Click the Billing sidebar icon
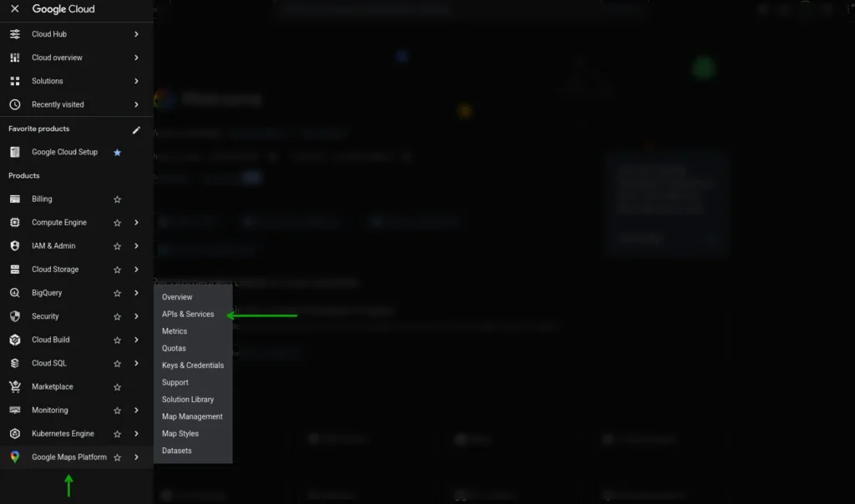Image resolution: width=855 pixels, height=504 pixels. (13, 199)
